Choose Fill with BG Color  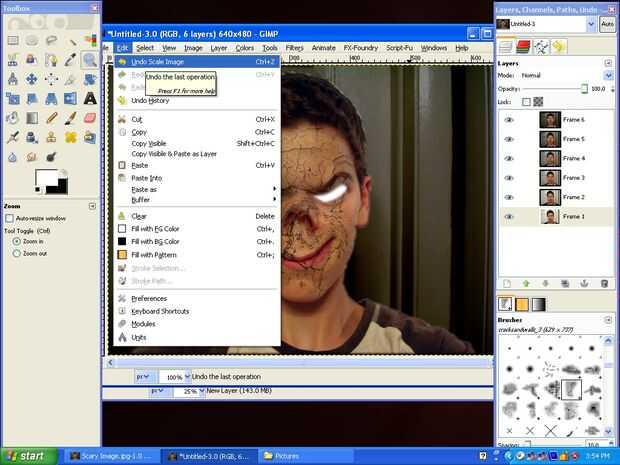196,241
